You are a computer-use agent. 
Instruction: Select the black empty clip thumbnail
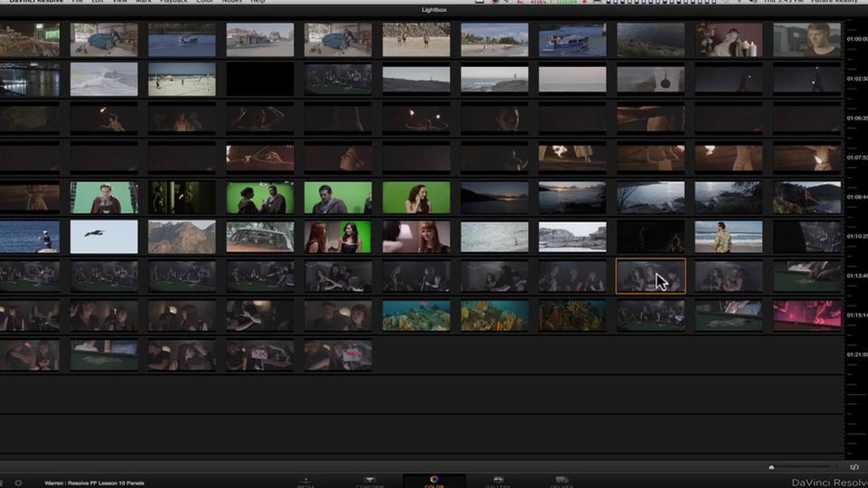point(260,79)
